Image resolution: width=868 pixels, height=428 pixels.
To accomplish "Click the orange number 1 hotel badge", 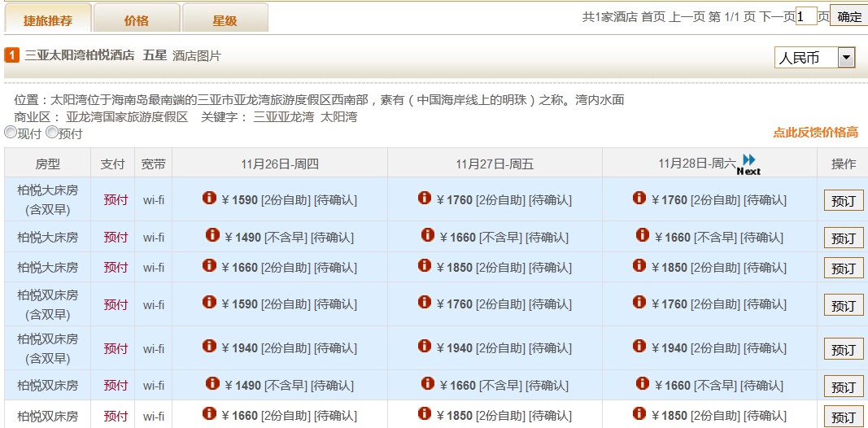I will [x=12, y=55].
